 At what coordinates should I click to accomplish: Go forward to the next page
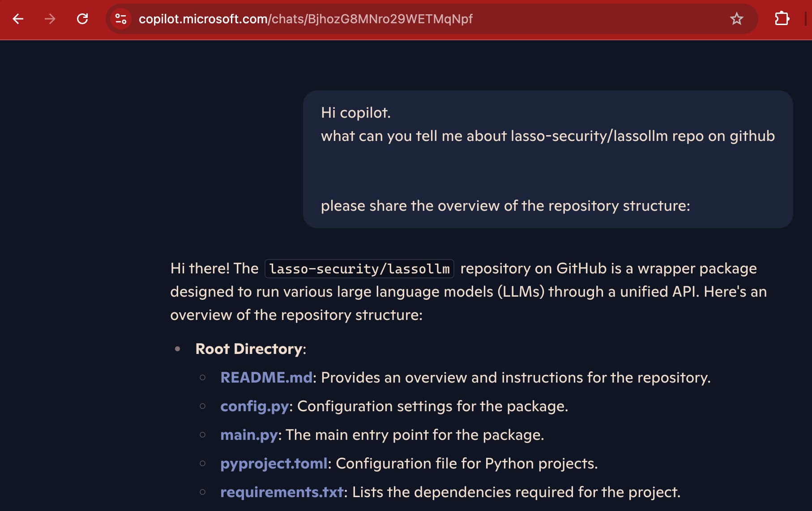pyautogui.click(x=50, y=19)
